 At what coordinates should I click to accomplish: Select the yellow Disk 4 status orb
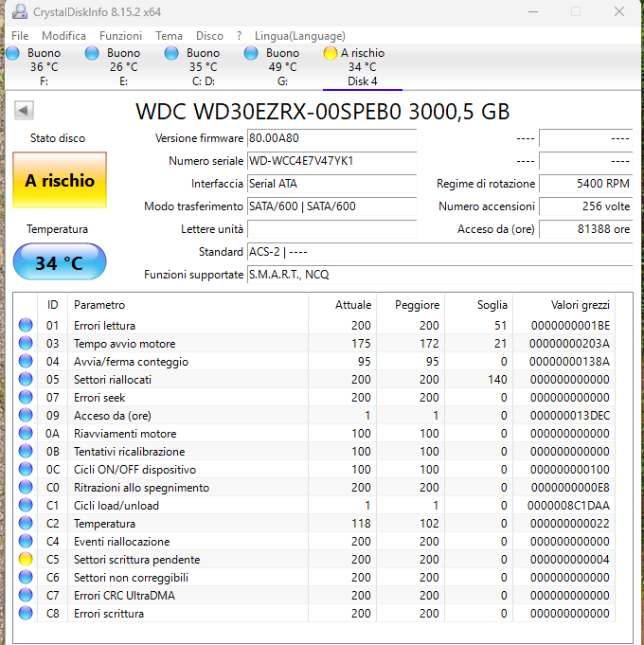330,53
